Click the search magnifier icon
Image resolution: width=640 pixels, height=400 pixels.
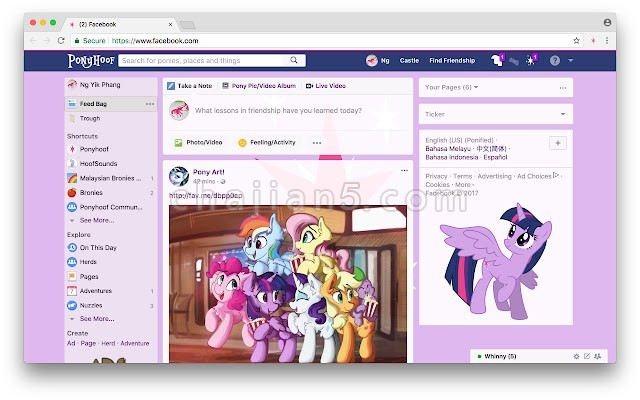[294, 61]
